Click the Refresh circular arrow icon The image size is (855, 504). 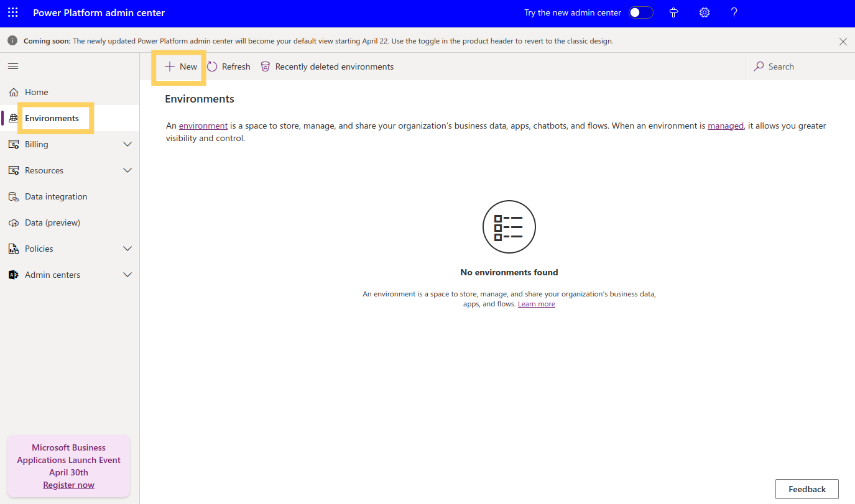(212, 66)
